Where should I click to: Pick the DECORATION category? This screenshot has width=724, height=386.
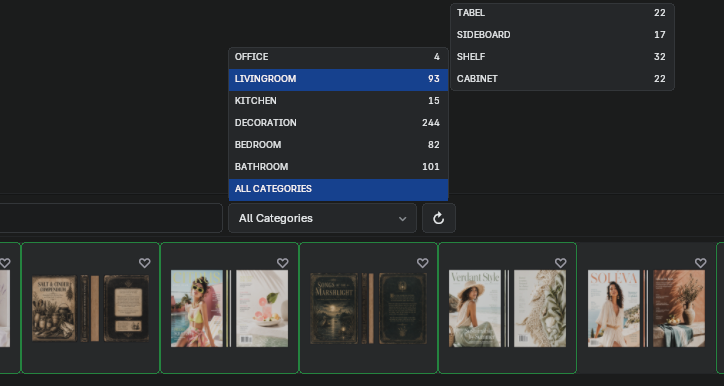(338, 123)
